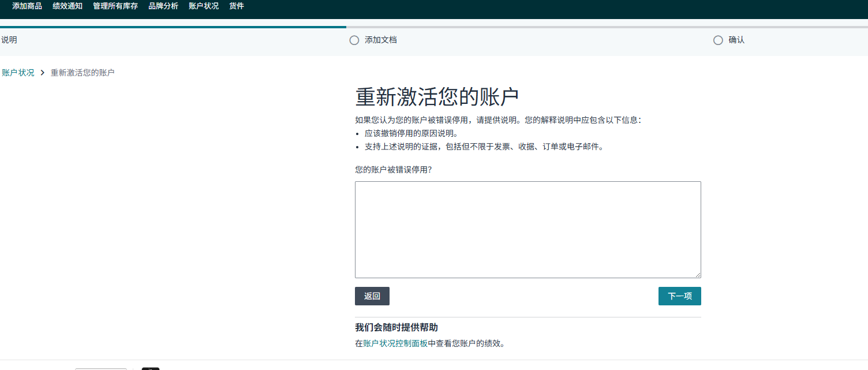Click the 重新激活您的账户 breadcrumb text
The width and height of the screenshot is (868, 370).
pos(83,73)
